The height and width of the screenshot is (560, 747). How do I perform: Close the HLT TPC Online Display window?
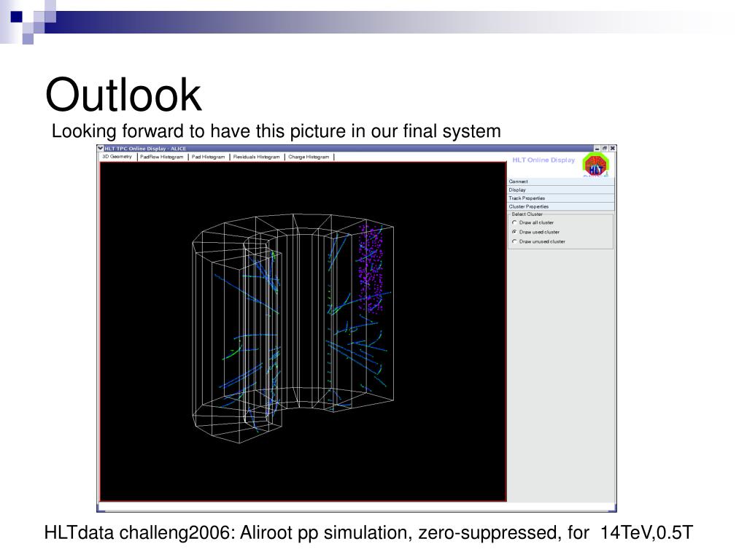(613, 149)
